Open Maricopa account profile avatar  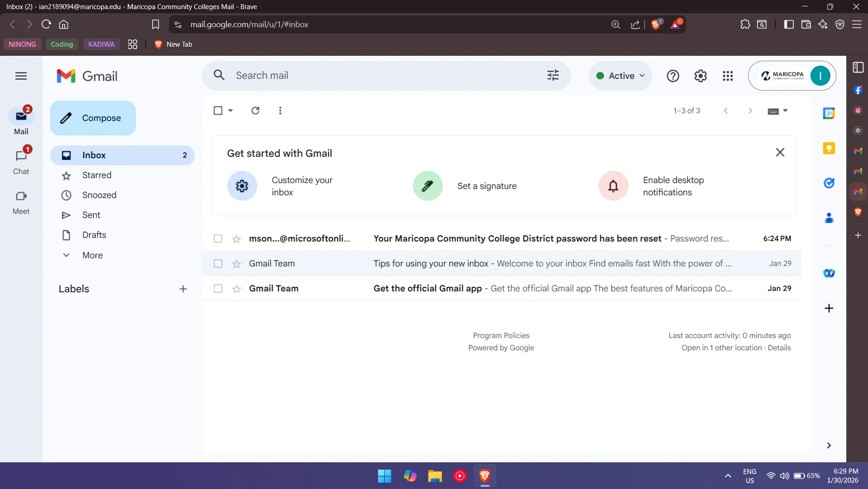820,76
